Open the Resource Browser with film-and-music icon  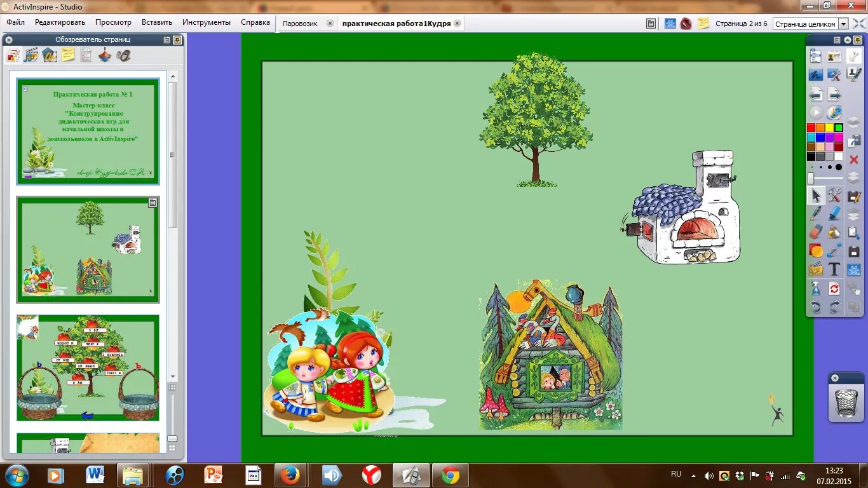click(x=31, y=55)
